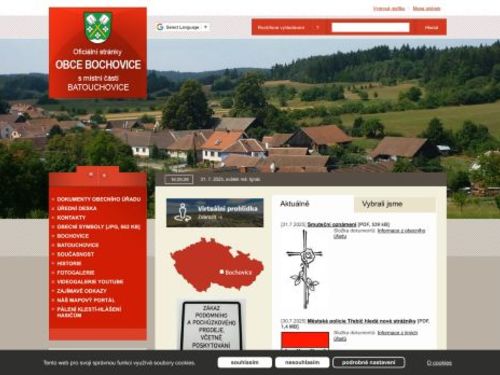Open Bochovice sidebar menu item
500x375 pixels.
coord(73,236)
